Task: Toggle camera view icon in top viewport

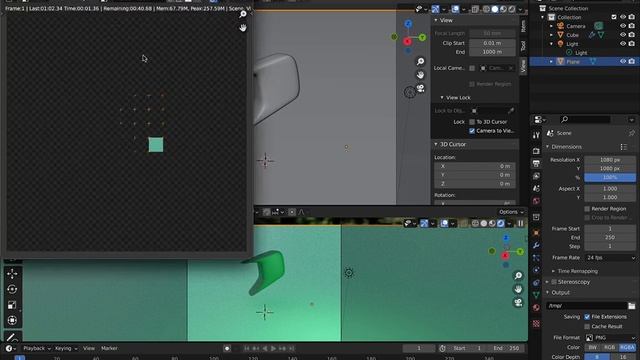Action: click(x=420, y=89)
